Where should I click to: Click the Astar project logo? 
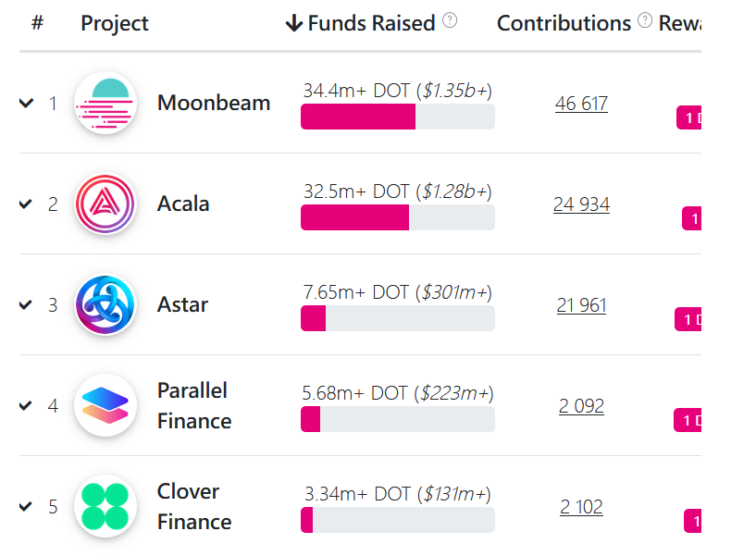tap(105, 304)
